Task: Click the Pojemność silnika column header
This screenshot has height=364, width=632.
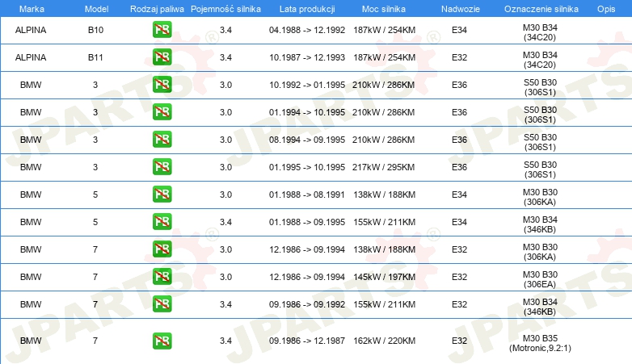Action: click(225, 9)
